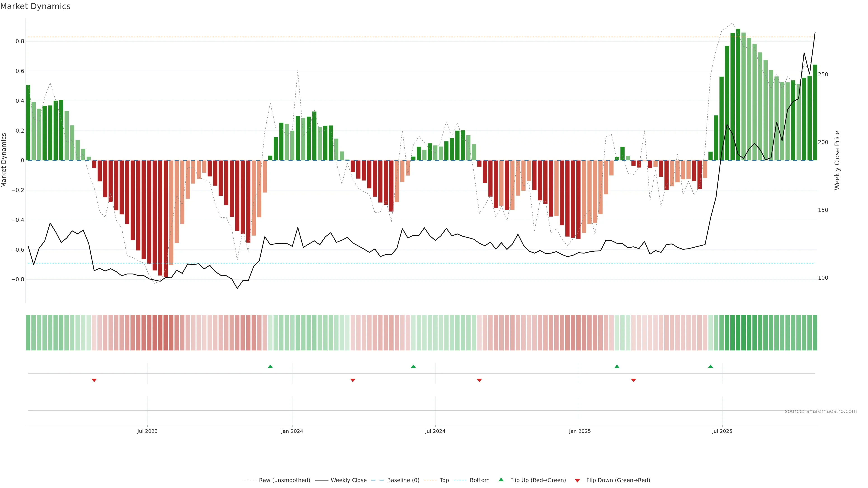The height and width of the screenshot is (488, 868).
Task: Click the green flip-up triangle after Jan 2025
Action: [x=617, y=366]
